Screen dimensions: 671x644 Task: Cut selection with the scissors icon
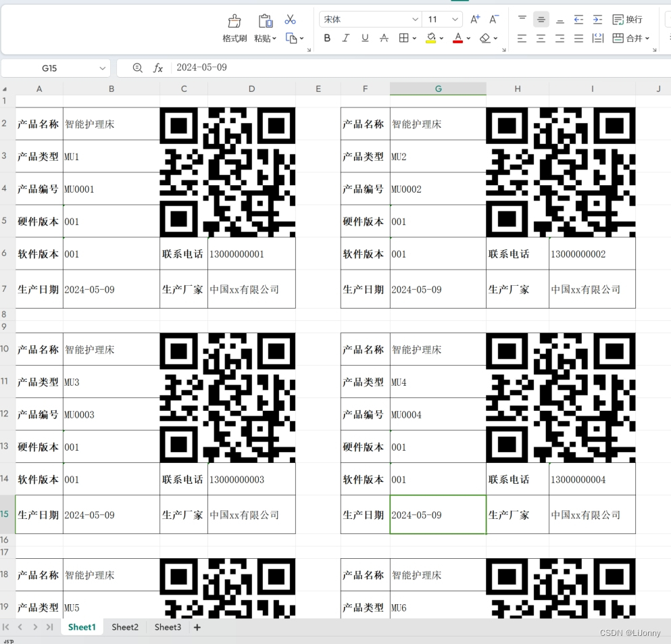click(x=290, y=19)
